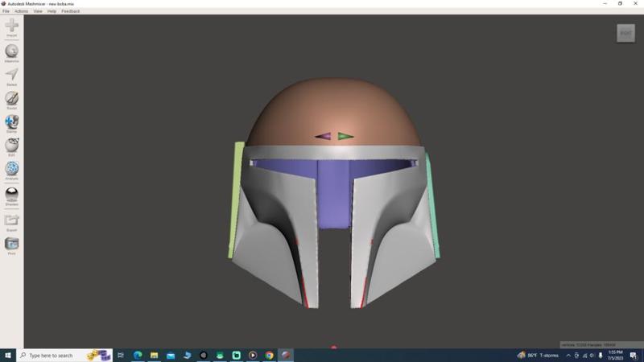The height and width of the screenshot is (362, 644).
Task: Activate the Sculpt tool
Action: pos(11,100)
